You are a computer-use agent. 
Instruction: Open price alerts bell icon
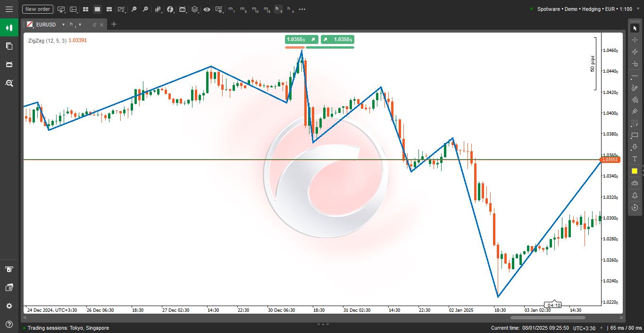[x=635, y=195]
